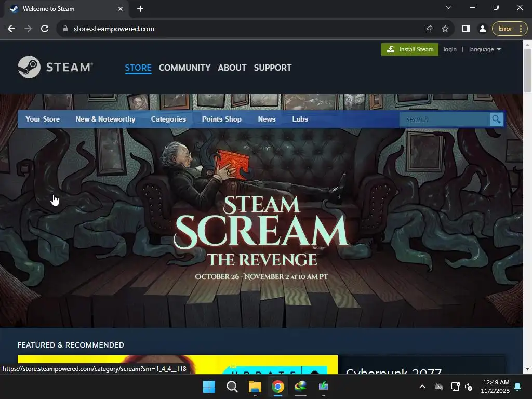The image size is (532, 399).
Task: Select the STORE header tab
Action: [x=138, y=68]
